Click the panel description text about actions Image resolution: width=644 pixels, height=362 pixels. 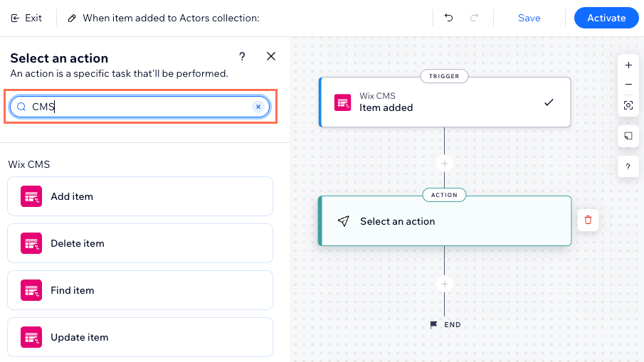[119, 73]
